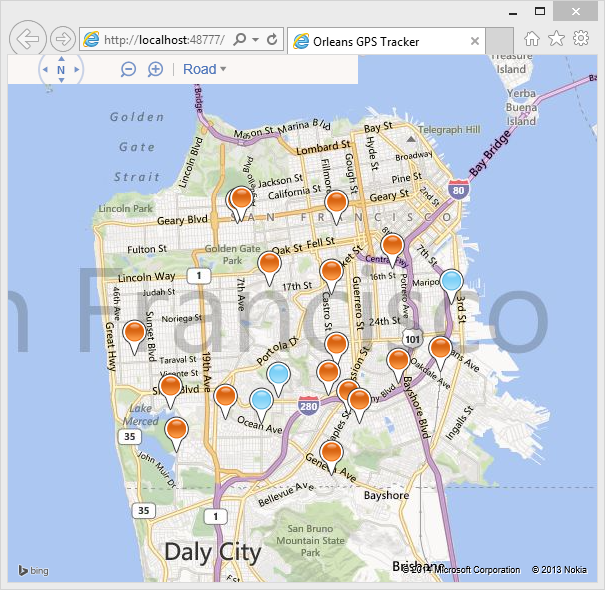The width and height of the screenshot is (605, 590).
Task: Pan the map west with the left arrow
Action: click(45, 69)
